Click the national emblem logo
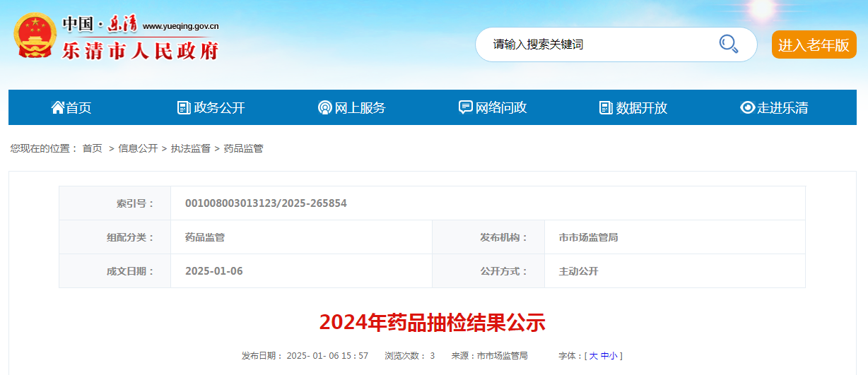 pyautogui.click(x=35, y=35)
